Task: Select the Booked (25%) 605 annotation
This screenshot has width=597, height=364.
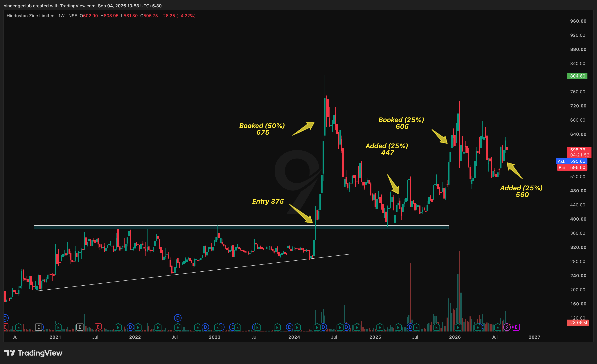Action: [x=402, y=123]
